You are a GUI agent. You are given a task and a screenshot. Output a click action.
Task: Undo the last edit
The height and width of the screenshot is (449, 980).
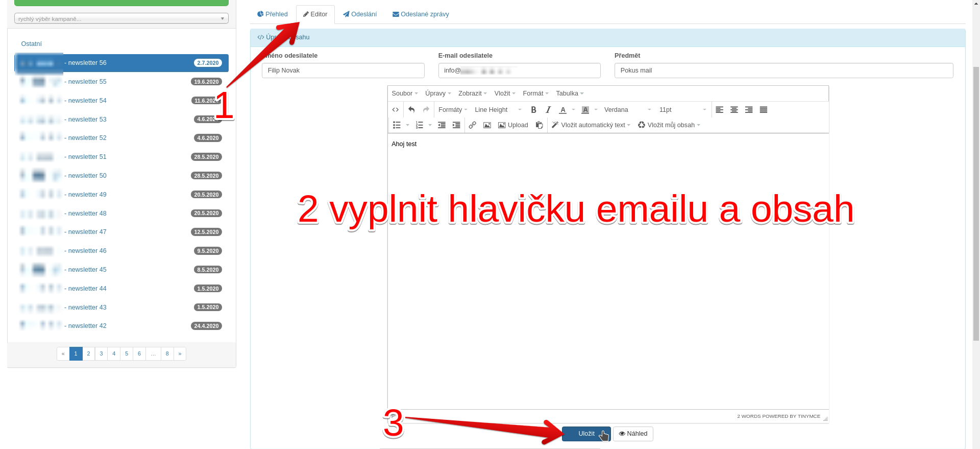pos(411,110)
